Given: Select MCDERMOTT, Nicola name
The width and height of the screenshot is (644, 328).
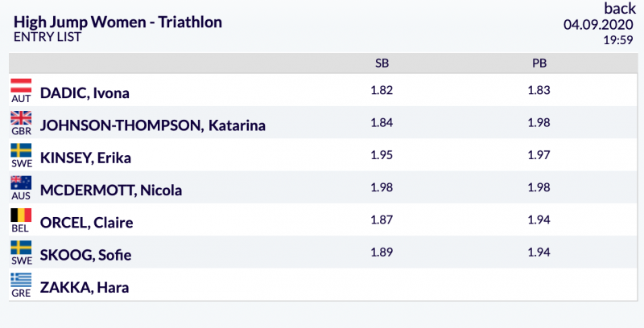Looking at the screenshot, I should [111, 191].
